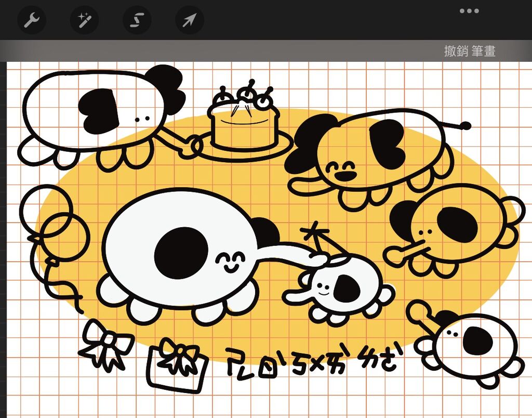
Task: Open the Adjustments magic wand menu
Action: 84,20
